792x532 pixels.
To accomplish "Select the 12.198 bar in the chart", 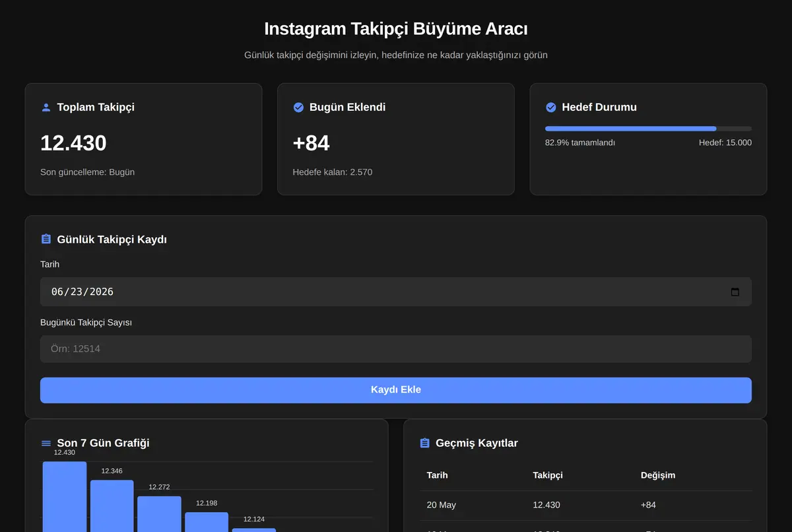I will [207, 522].
